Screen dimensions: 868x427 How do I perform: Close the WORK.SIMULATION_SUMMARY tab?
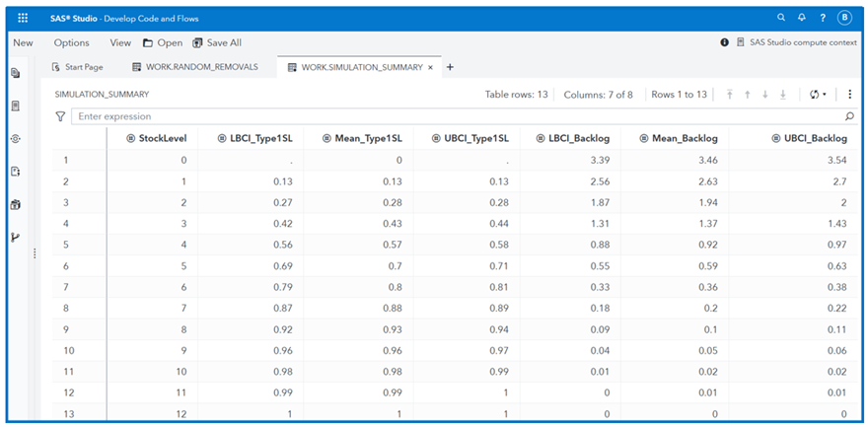(x=431, y=67)
